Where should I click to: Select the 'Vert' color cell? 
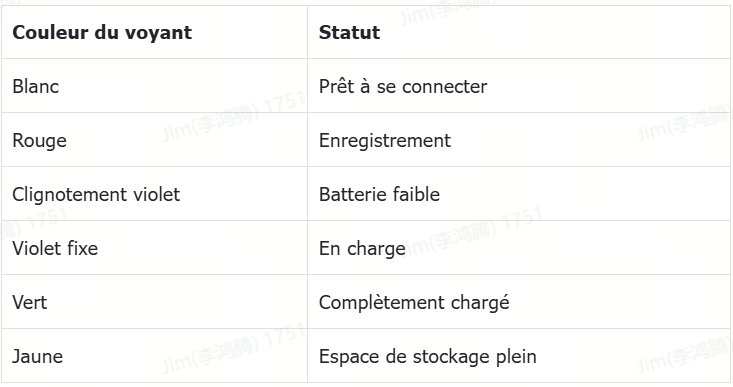click(154, 302)
